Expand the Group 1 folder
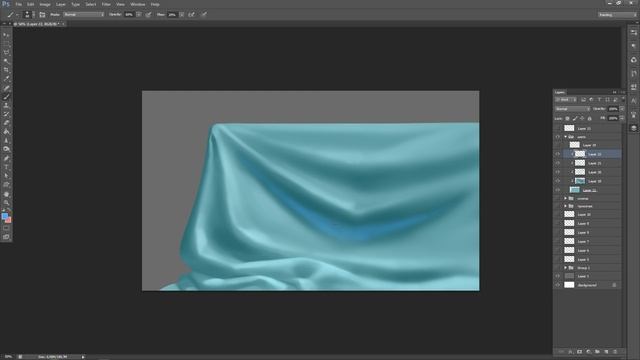Viewport: 640px width, 360px height. [566, 268]
